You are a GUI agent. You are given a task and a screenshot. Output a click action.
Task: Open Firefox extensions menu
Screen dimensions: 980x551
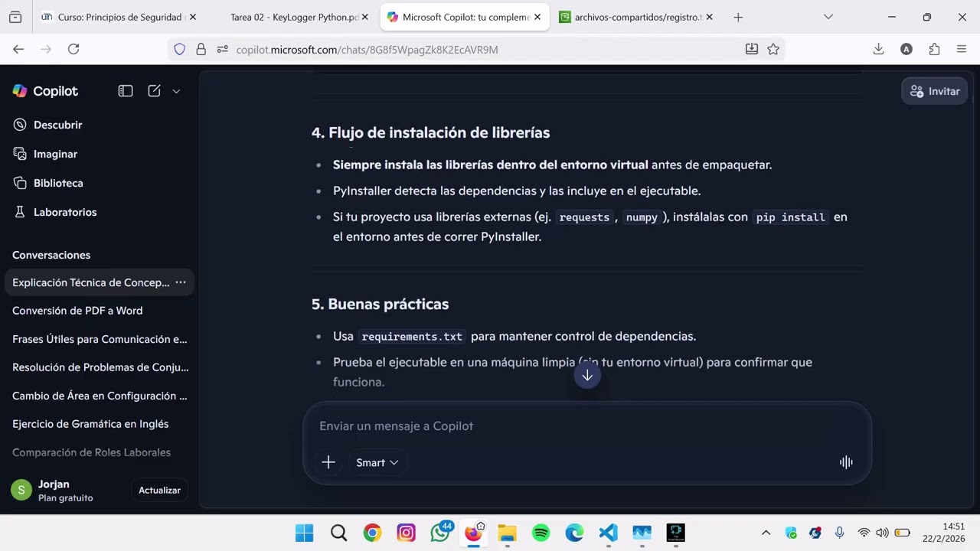click(x=934, y=49)
